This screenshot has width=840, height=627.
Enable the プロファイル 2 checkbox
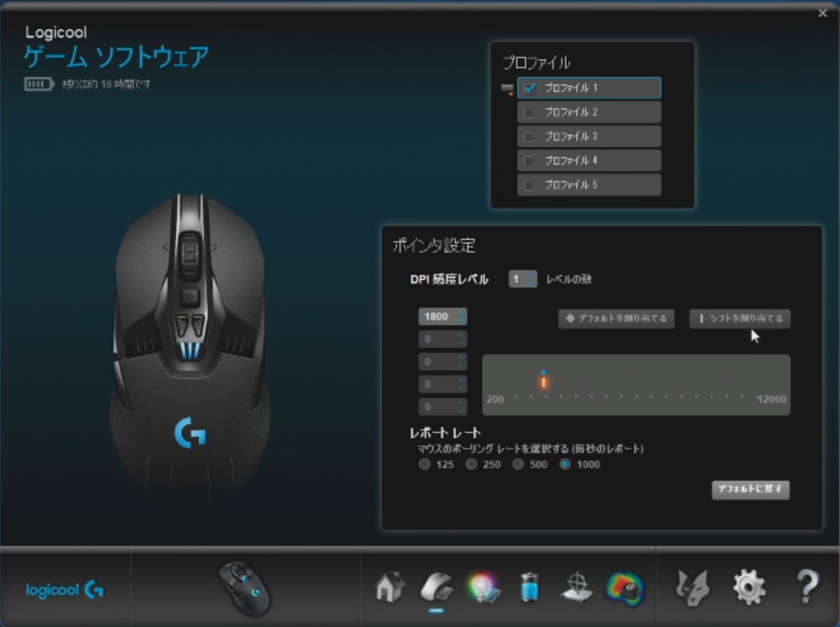pos(529,113)
